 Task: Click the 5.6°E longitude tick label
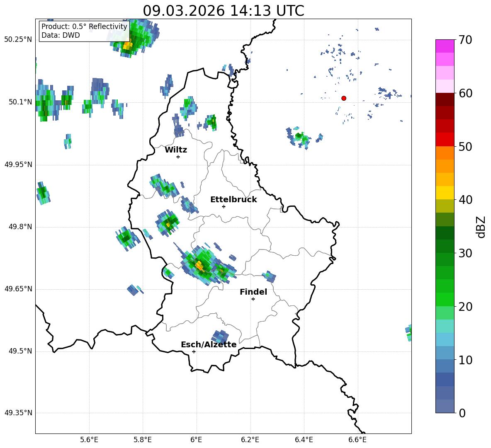(x=89, y=440)
